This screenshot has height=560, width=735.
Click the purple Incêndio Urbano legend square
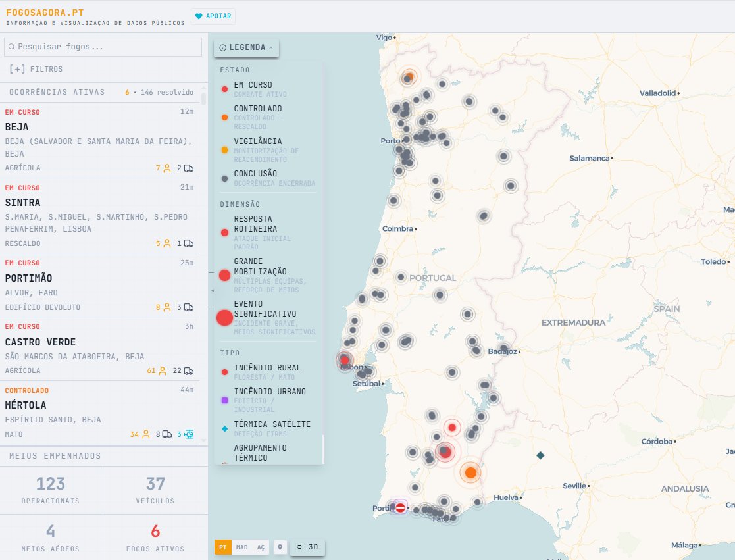(x=224, y=400)
